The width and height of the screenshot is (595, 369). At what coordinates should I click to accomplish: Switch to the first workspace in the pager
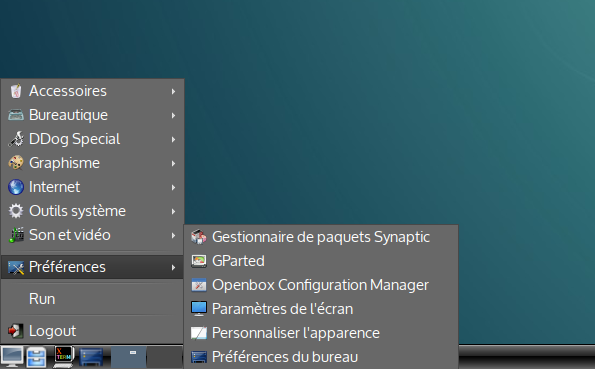(x=128, y=357)
